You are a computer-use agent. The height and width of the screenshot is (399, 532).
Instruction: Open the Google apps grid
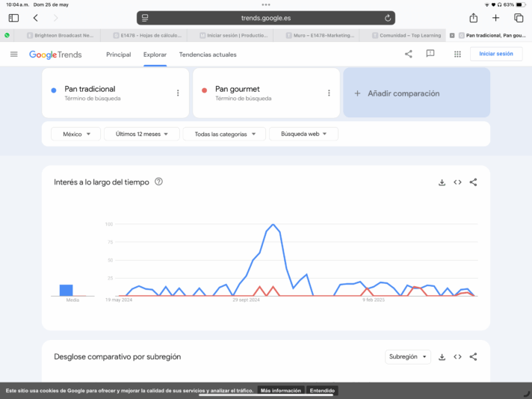(457, 54)
